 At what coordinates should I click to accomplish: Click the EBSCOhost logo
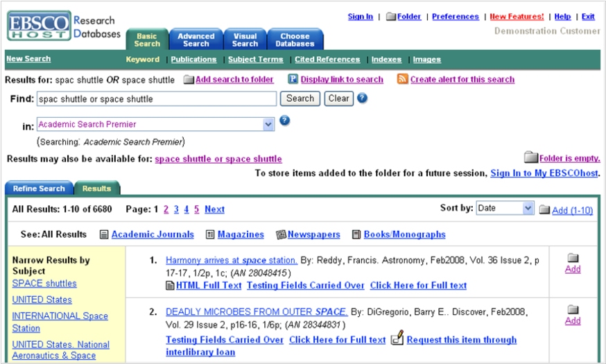pos(39,26)
